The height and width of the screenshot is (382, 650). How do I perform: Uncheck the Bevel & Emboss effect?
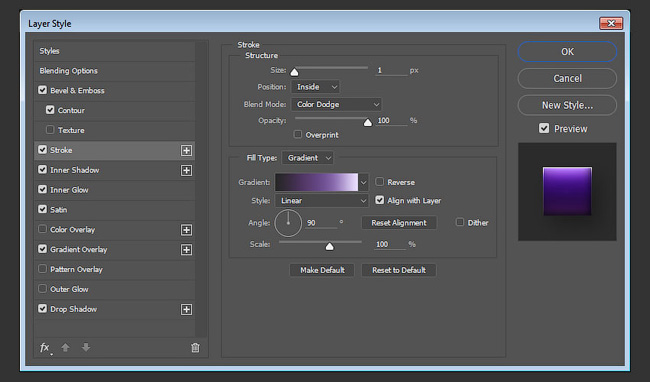click(42, 90)
